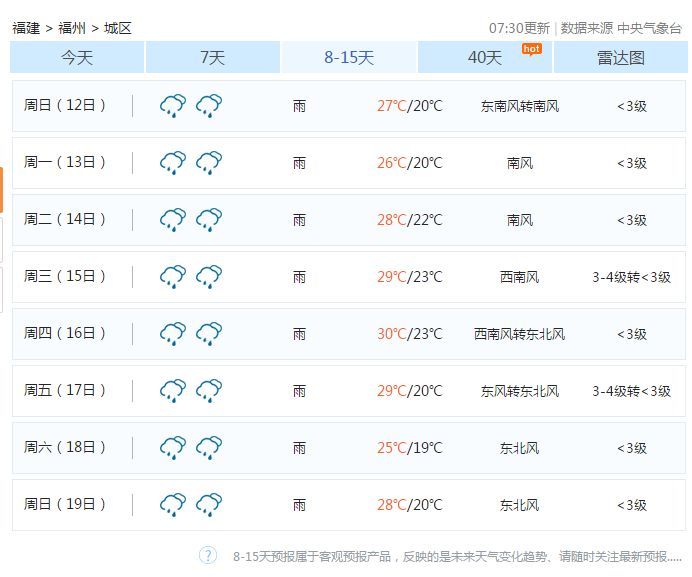
Task: Switch to the 7天 tab
Action: 213,57
